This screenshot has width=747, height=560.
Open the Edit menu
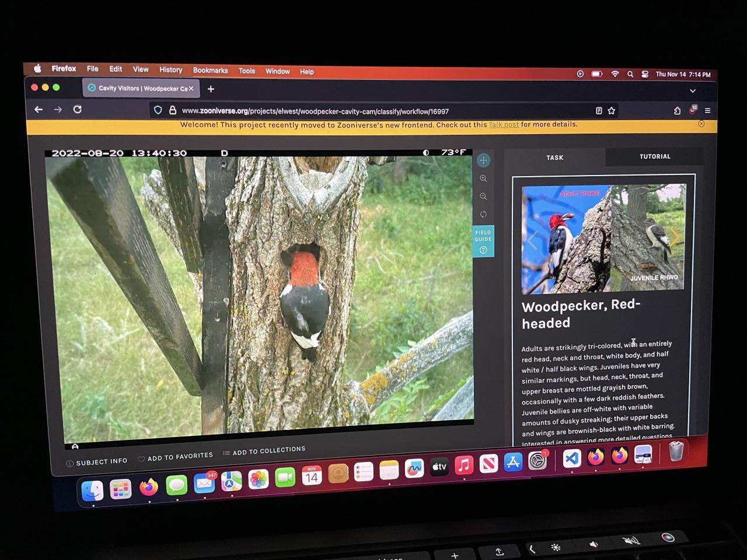[116, 69]
